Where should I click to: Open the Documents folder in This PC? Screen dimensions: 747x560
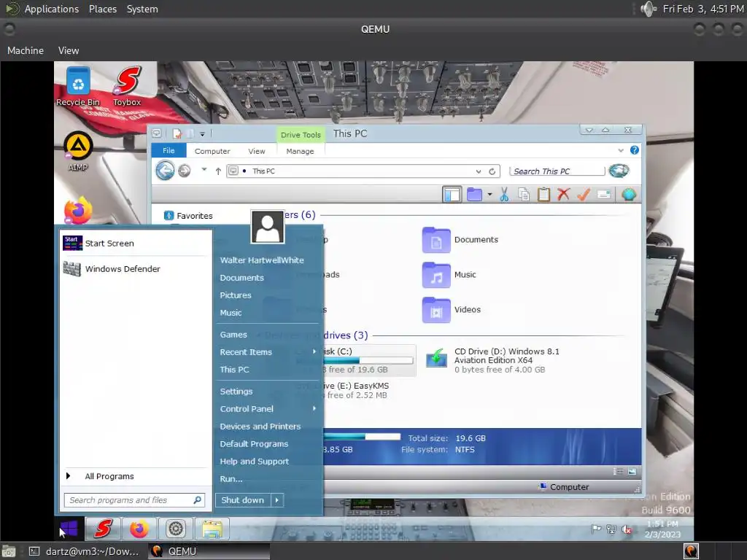(x=461, y=239)
